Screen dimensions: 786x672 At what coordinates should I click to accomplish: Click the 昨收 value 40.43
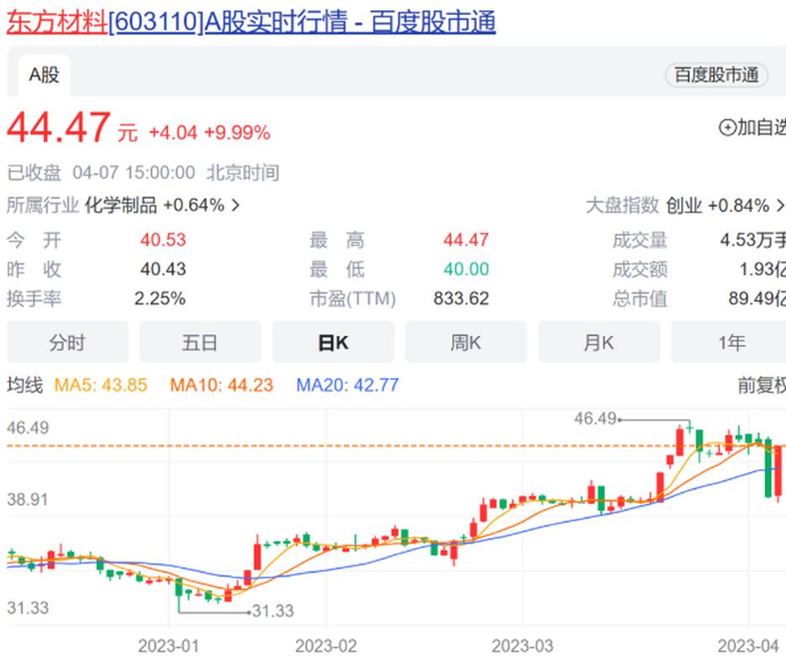click(163, 270)
